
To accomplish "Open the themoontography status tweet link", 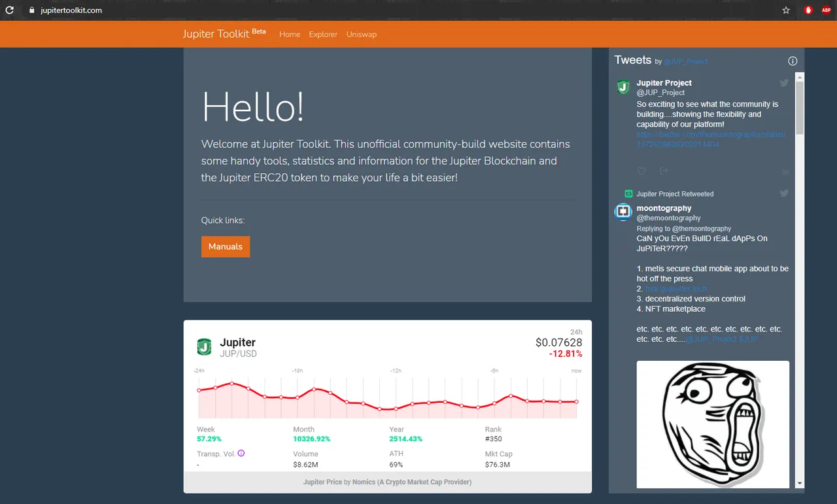I will pos(711,139).
